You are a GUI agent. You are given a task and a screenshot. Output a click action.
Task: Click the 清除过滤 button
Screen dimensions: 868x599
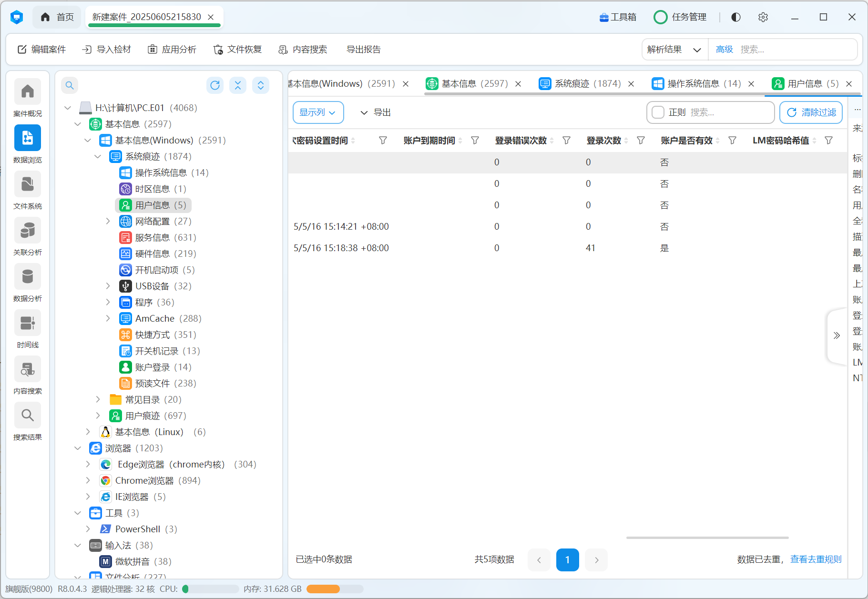[811, 112]
